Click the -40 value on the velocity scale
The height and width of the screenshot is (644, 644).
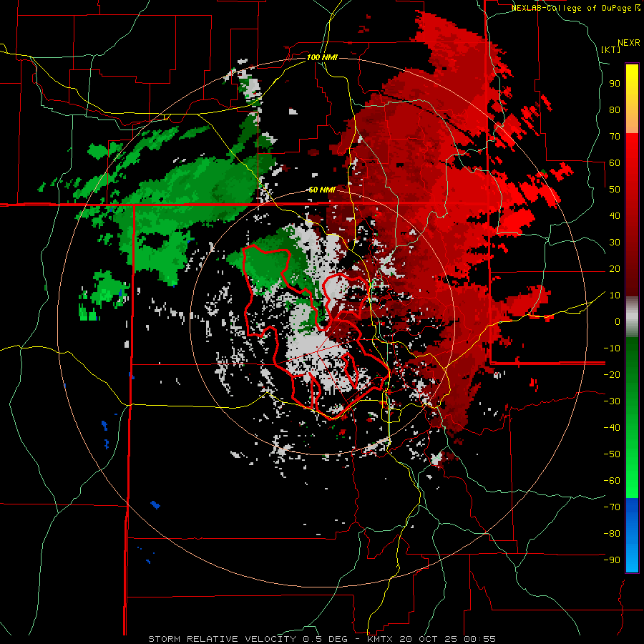[x=612, y=428]
